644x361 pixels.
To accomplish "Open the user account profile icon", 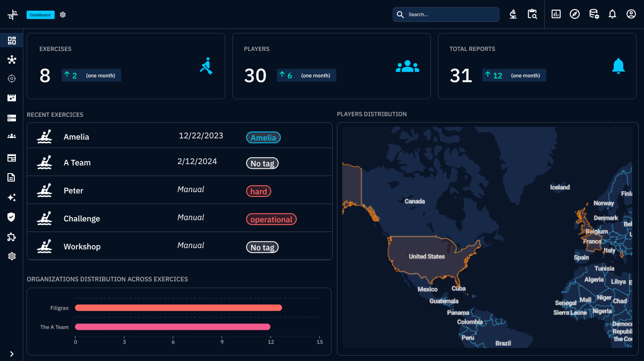I will (631, 14).
